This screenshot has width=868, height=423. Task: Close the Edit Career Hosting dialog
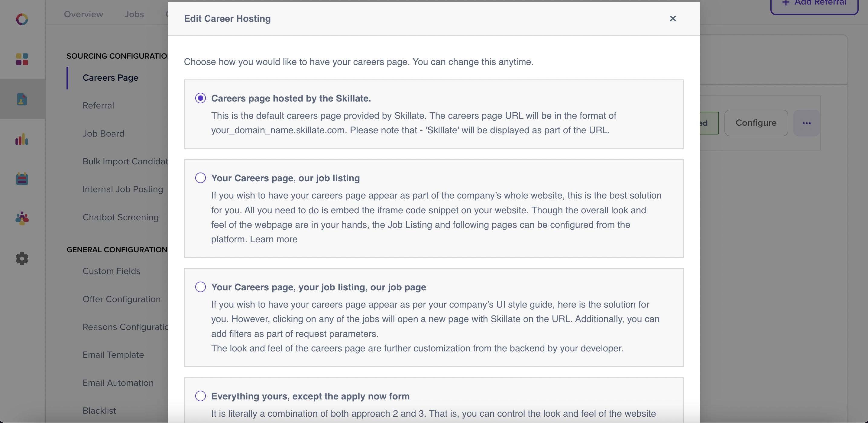point(672,18)
